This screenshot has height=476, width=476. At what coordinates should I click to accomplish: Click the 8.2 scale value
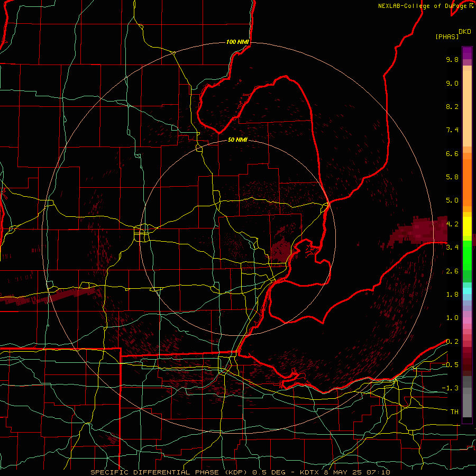452,106
